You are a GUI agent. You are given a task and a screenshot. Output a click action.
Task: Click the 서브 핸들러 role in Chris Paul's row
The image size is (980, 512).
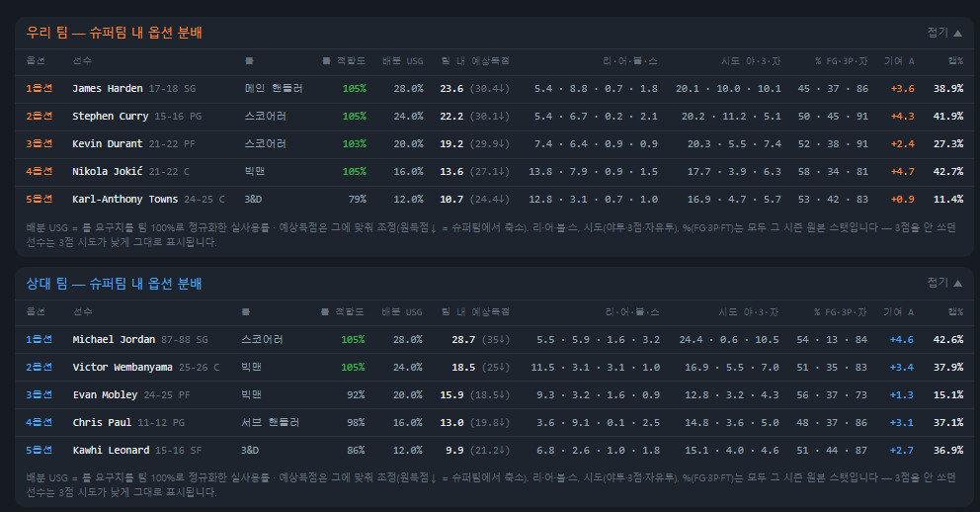tap(271, 423)
